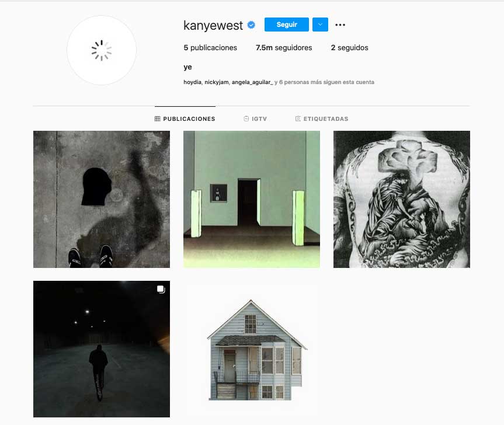Open the back tattoo cross post

(402, 199)
